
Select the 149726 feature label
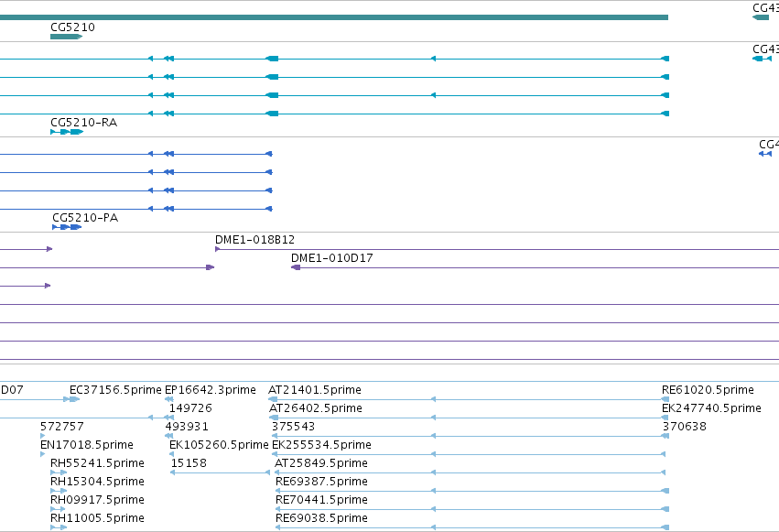190,407
